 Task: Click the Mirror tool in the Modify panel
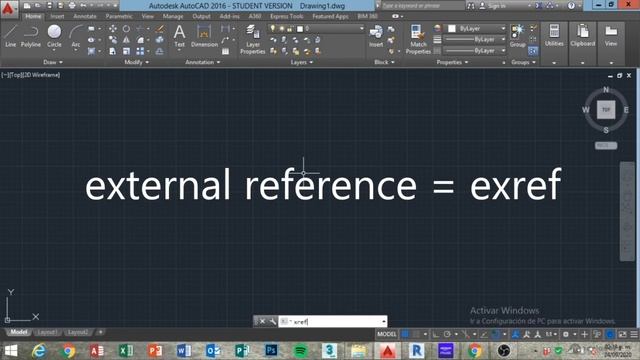click(126, 40)
